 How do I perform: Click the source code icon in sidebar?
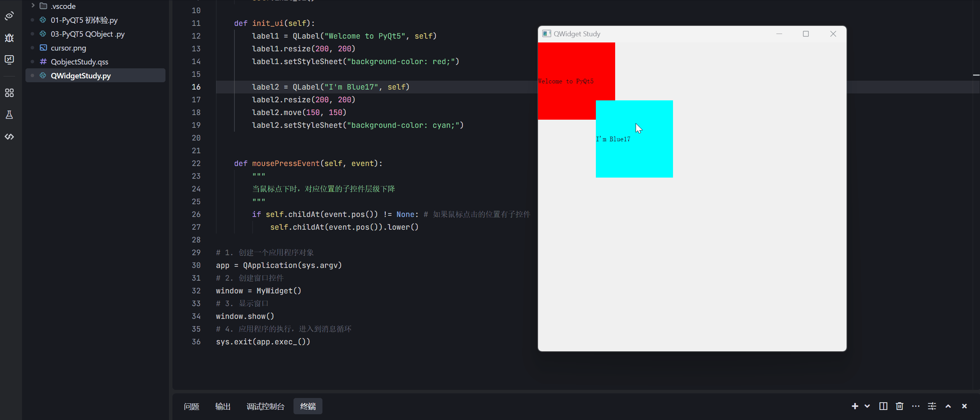point(9,136)
